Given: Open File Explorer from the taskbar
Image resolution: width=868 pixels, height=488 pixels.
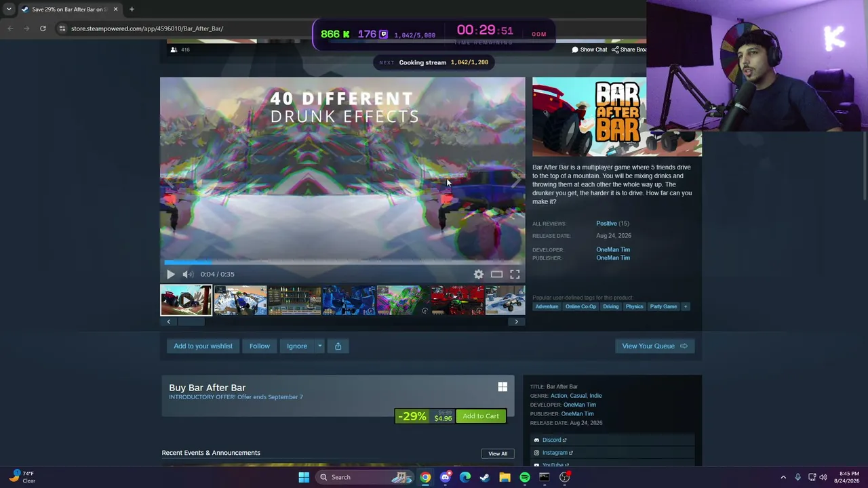Looking at the screenshot, I should coord(505,477).
